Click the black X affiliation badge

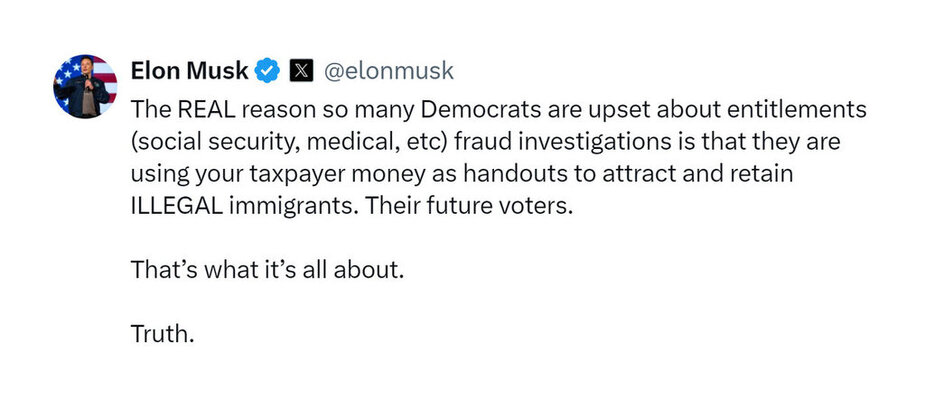click(301, 71)
